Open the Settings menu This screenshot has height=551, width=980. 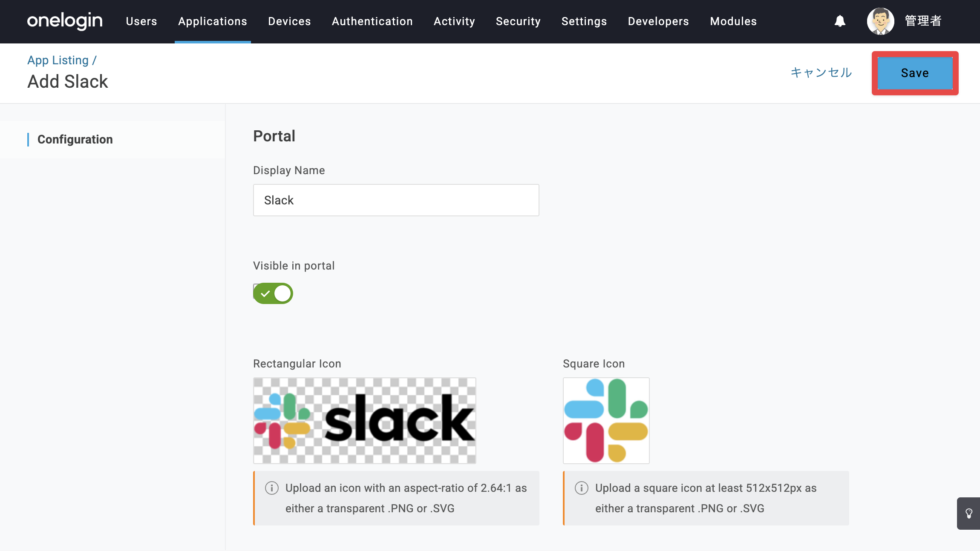click(584, 21)
